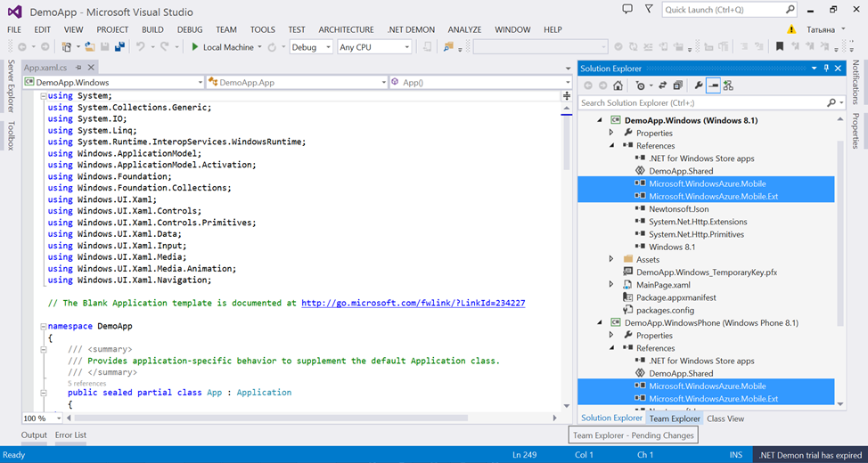The height and width of the screenshot is (463, 868).
Task: Collapse the namespace DemoApp code block
Action: coord(42,327)
